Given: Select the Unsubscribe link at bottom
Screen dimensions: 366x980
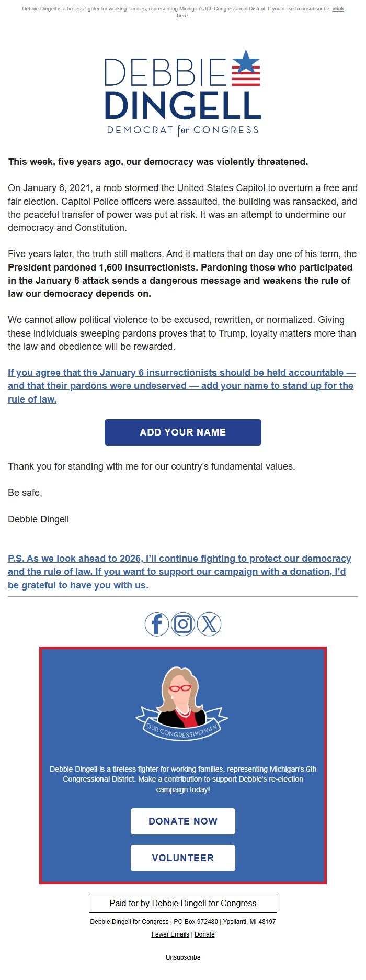Looking at the screenshot, I should [x=182, y=957].
